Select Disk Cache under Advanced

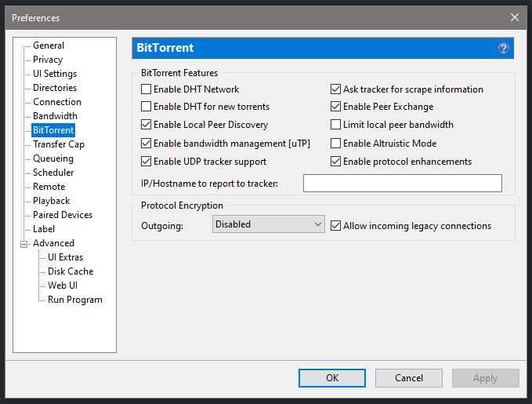[70, 271]
